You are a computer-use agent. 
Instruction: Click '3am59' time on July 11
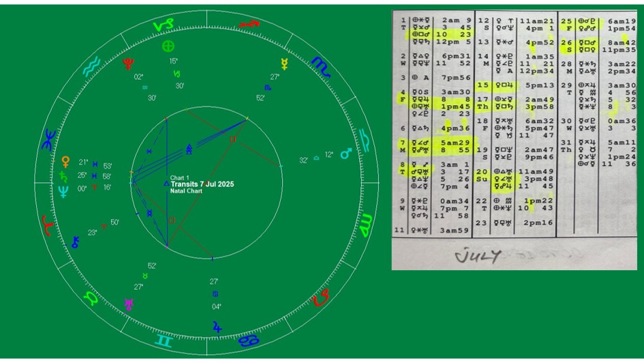(x=455, y=231)
